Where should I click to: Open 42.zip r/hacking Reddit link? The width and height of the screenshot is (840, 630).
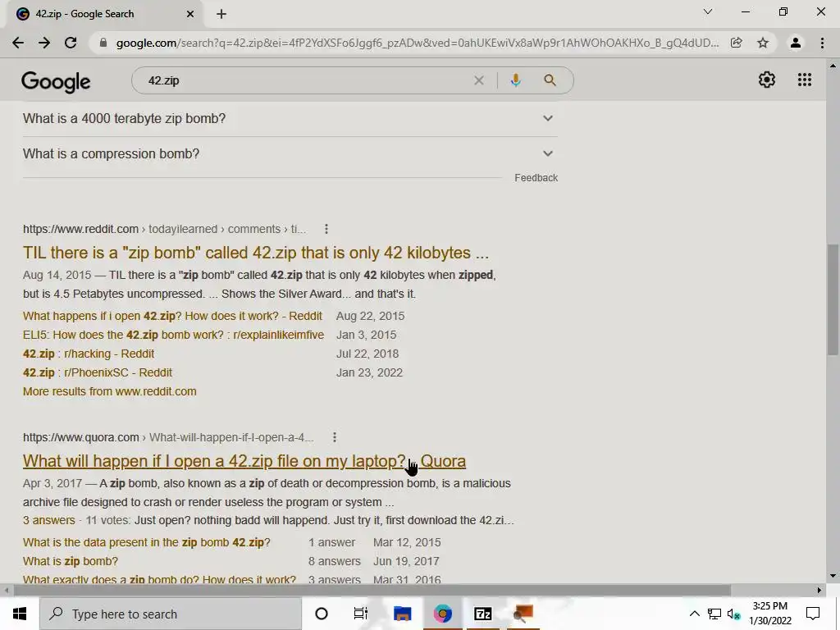pyautogui.click(x=89, y=354)
